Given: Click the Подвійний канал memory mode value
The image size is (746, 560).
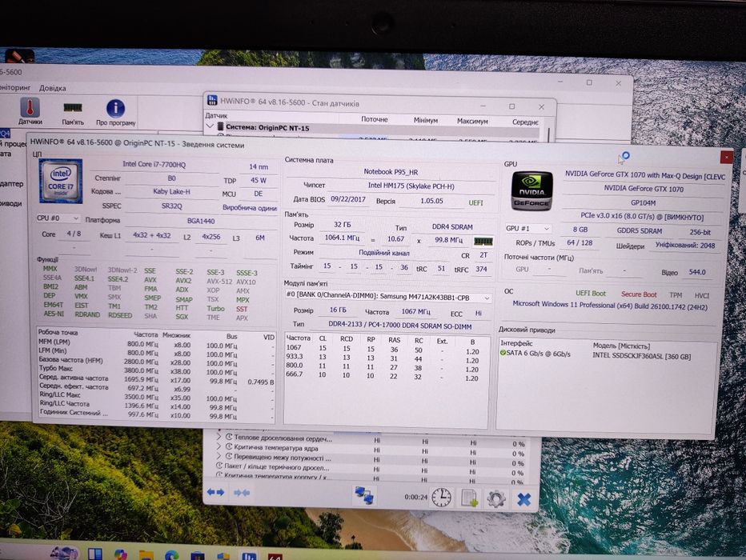Looking at the screenshot, I should pyautogui.click(x=384, y=253).
